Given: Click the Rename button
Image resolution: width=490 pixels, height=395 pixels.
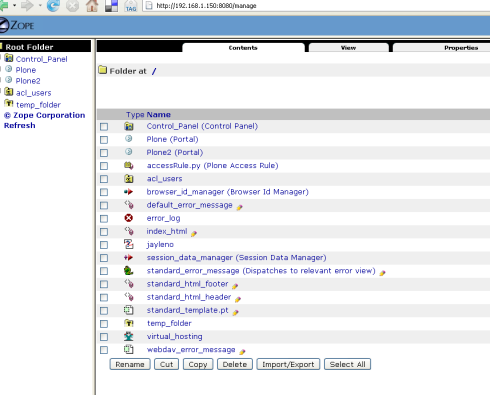Looking at the screenshot, I should tap(130, 364).
